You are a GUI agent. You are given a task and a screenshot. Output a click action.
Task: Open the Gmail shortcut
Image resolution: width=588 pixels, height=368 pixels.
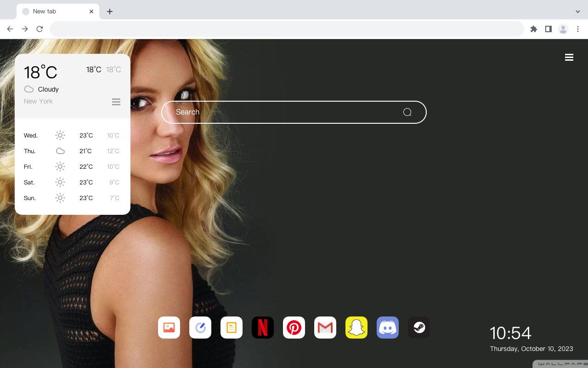(x=325, y=328)
